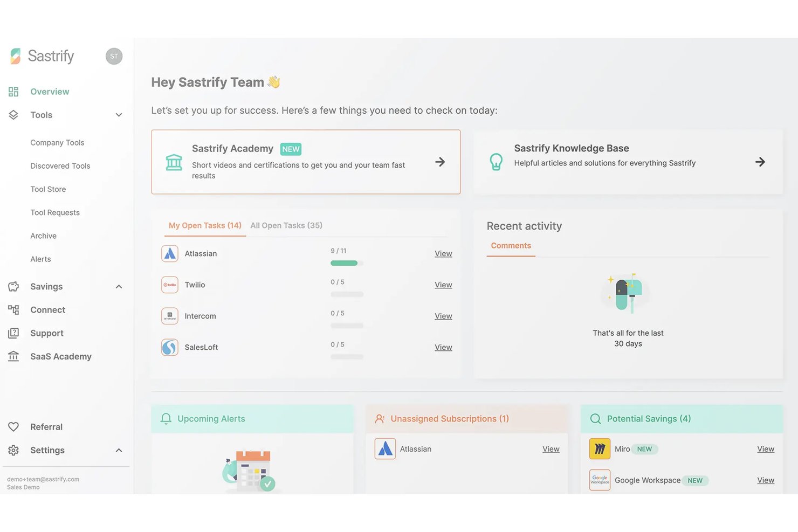798x532 pixels.
Task: View Google Workspace potential savings
Action: point(766,480)
